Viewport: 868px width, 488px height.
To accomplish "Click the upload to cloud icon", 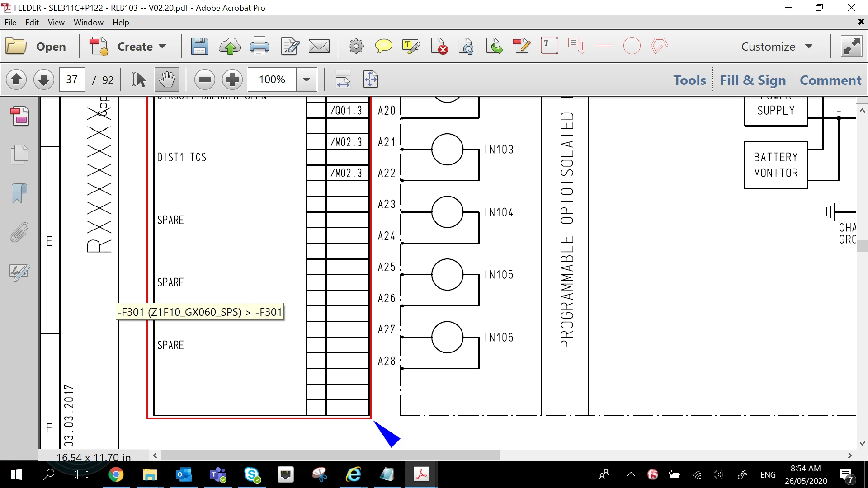I will [230, 47].
